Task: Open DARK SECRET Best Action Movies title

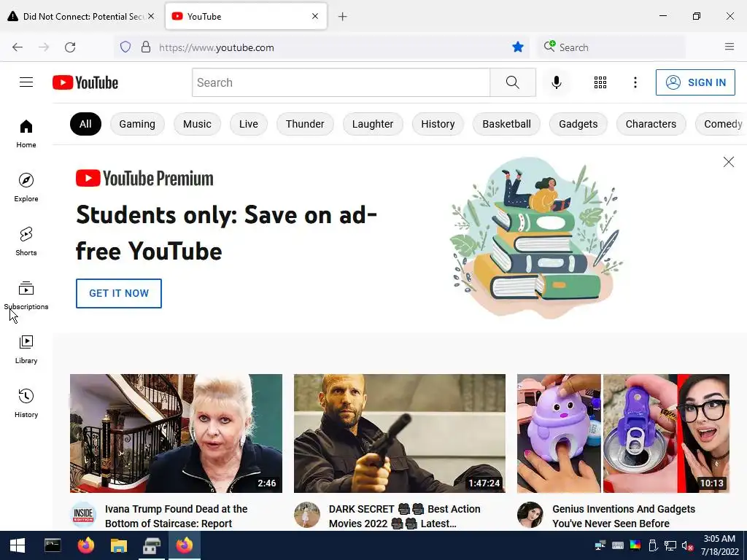Action: click(404, 516)
